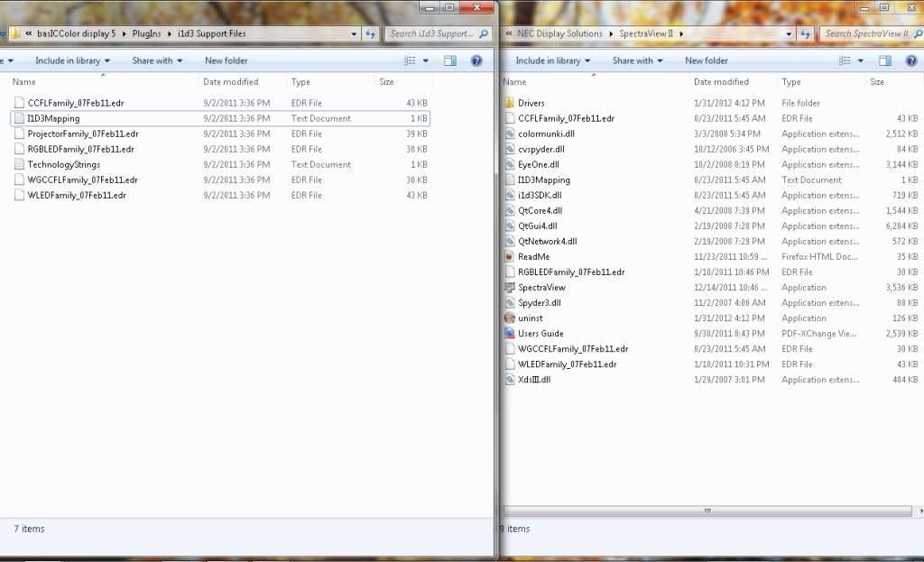
Task: Select WLEDFamily_07Feb11.edr in SpectraView II window
Action: point(568,364)
